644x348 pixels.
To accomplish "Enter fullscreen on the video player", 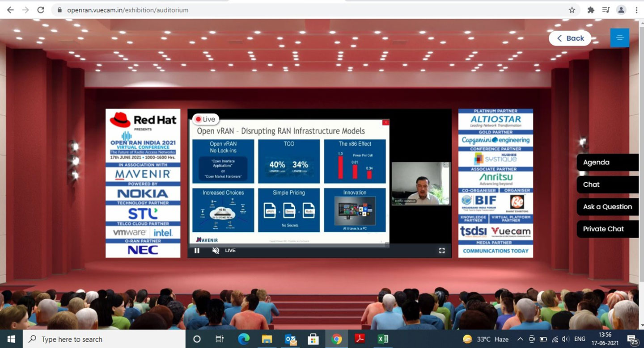I will click(442, 251).
